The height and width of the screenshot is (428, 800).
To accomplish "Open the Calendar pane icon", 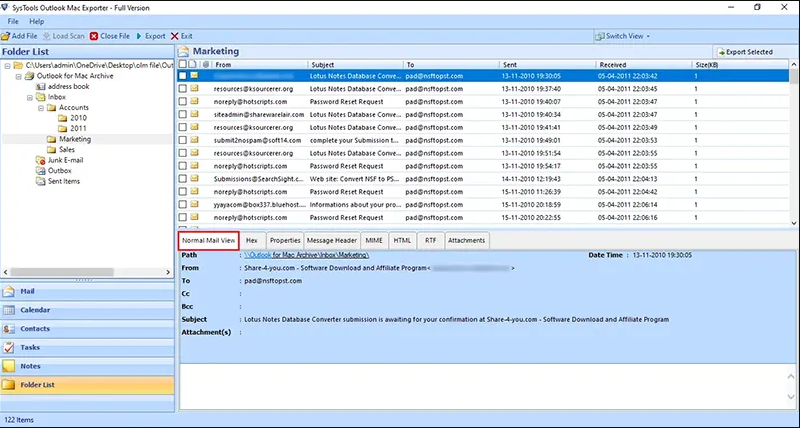I will 10,310.
